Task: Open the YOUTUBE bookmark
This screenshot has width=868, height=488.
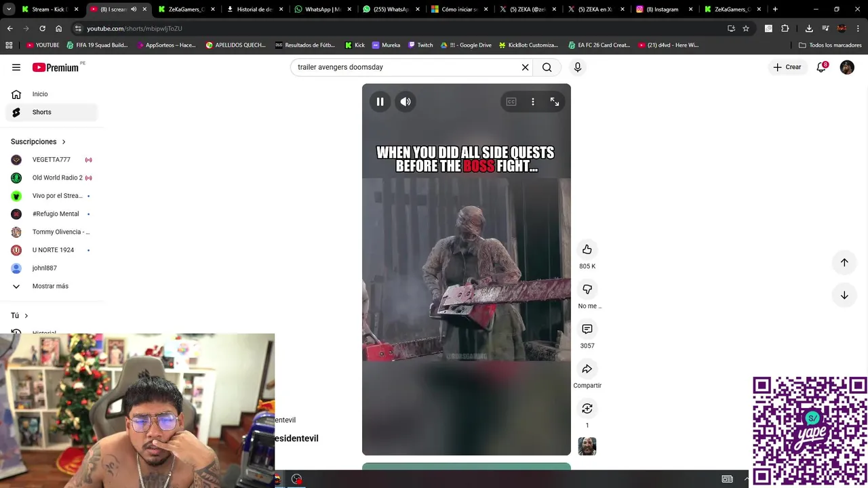Action: 43,45
